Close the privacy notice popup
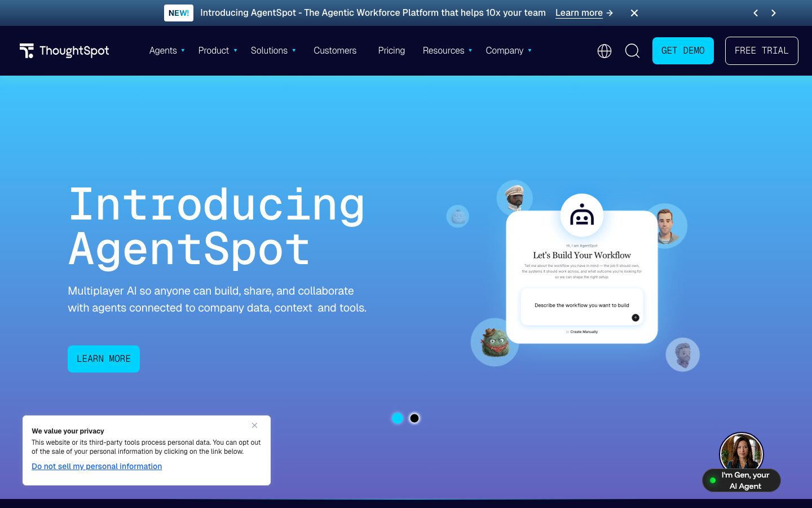812x508 pixels. click(255, 426)
